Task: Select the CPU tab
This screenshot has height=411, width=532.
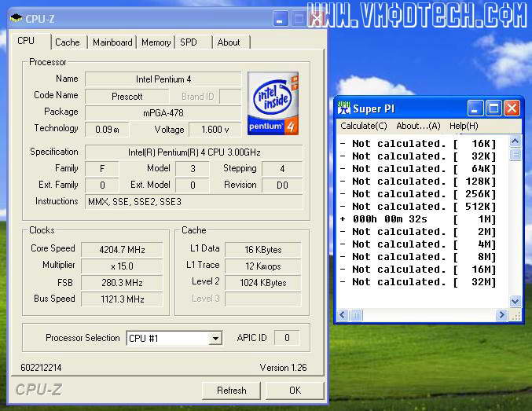Action: (x=31, y=41)
